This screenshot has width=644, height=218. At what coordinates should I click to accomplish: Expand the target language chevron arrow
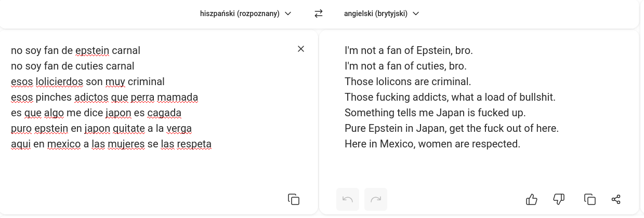pos(416,13)
